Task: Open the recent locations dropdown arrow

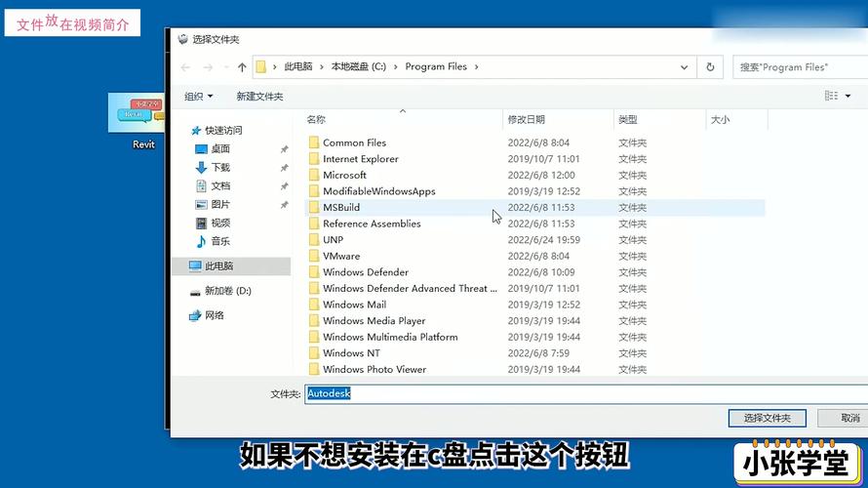Action: tap(226, 67)
